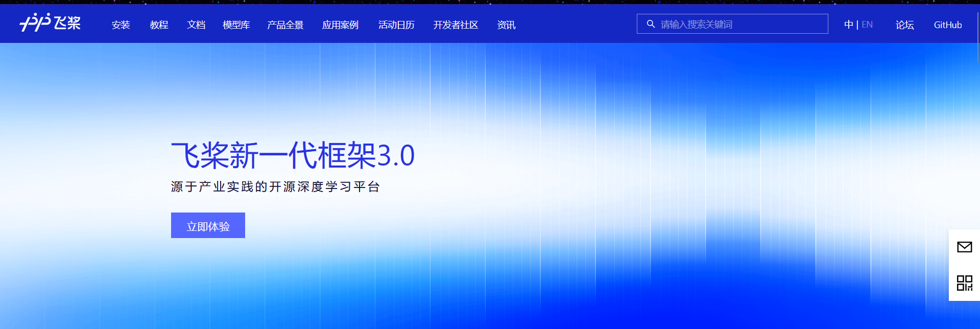
Task: Switch language to EN
Action: click(x=867, y=25)
